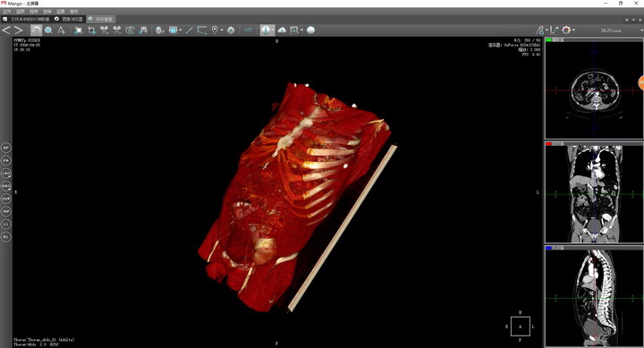Open the tab list dropdown arrow at top right
Screen dimensions: 644x348
point(633,20)
